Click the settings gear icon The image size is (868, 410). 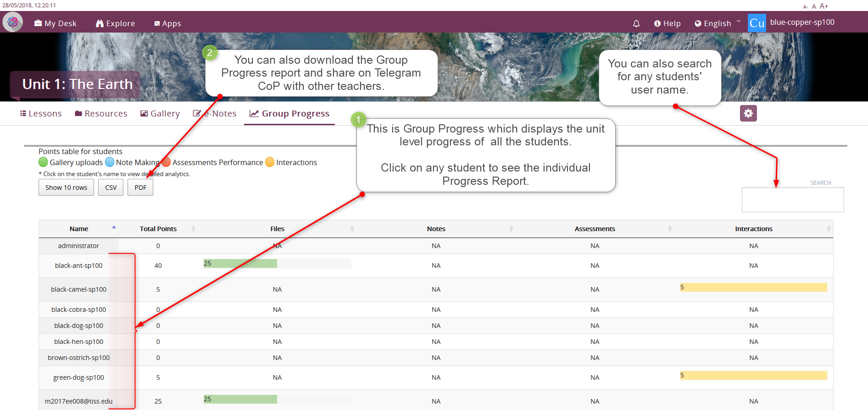(x=748, y=113)
